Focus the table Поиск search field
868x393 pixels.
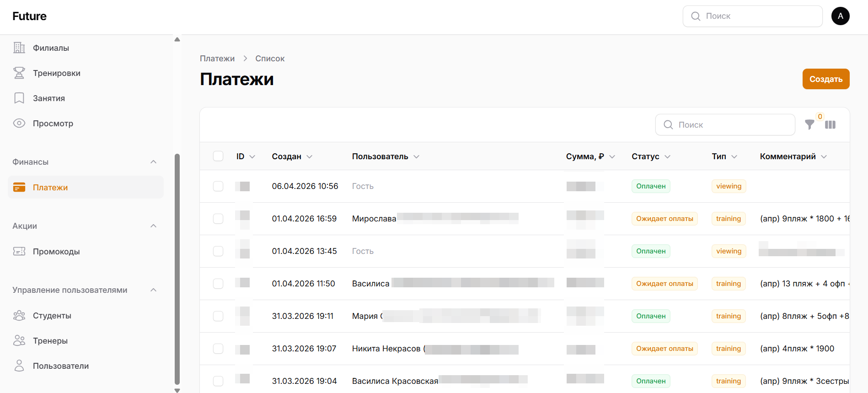click(x=732, y=125)
